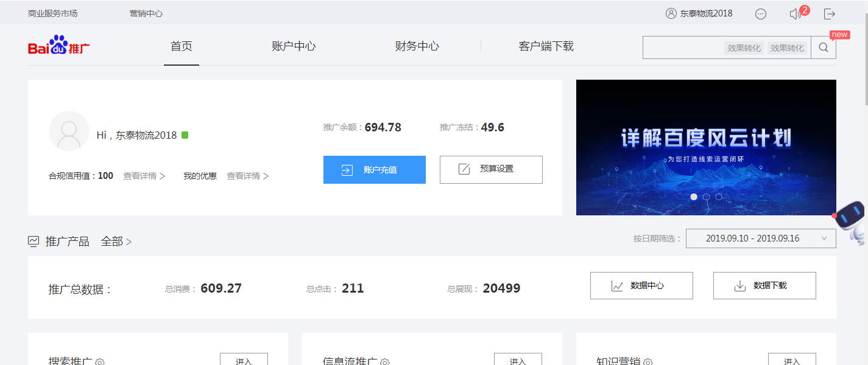
Task: Click the 总点击 value 211
Action: click(x=353, y=288)
